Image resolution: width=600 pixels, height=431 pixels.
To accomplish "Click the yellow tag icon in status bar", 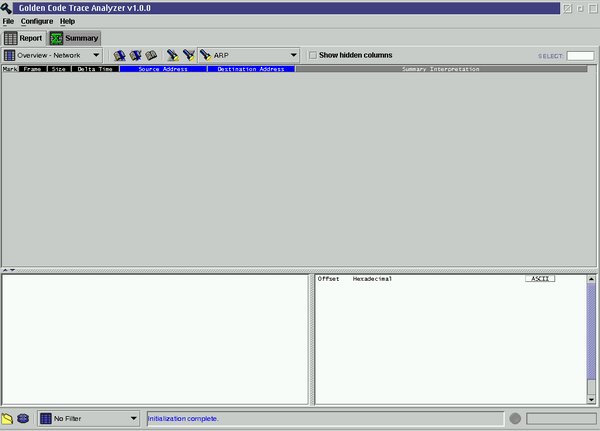I will [x=7, y=418].
